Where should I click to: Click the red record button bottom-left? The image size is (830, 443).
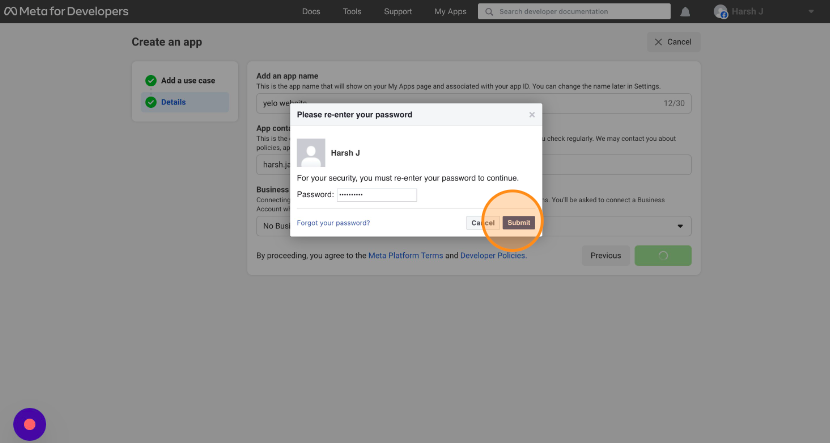tap(30, 424)
